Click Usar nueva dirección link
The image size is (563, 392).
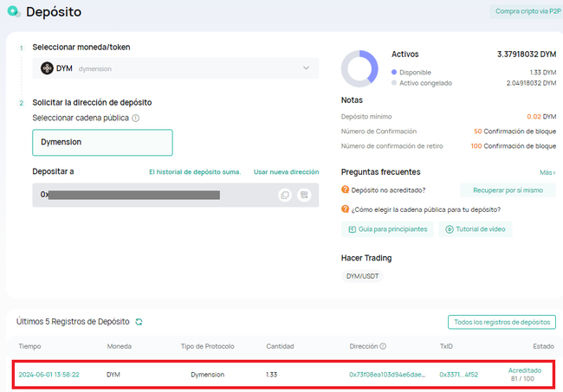pos(286,172)
